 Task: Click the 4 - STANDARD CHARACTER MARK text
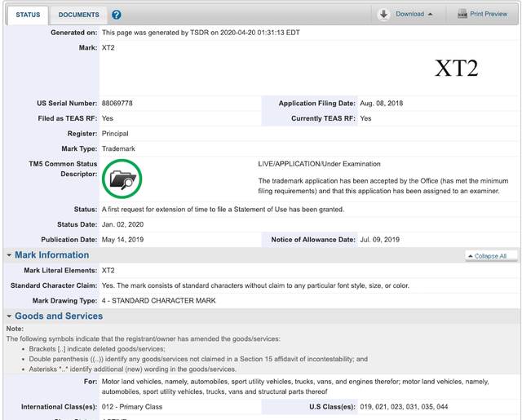[158, 300]
